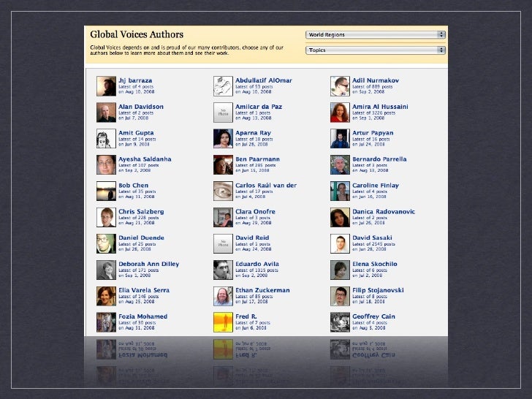532x399 pixels.
Task: Open the Fred R. author link
Action: point(246,316)
